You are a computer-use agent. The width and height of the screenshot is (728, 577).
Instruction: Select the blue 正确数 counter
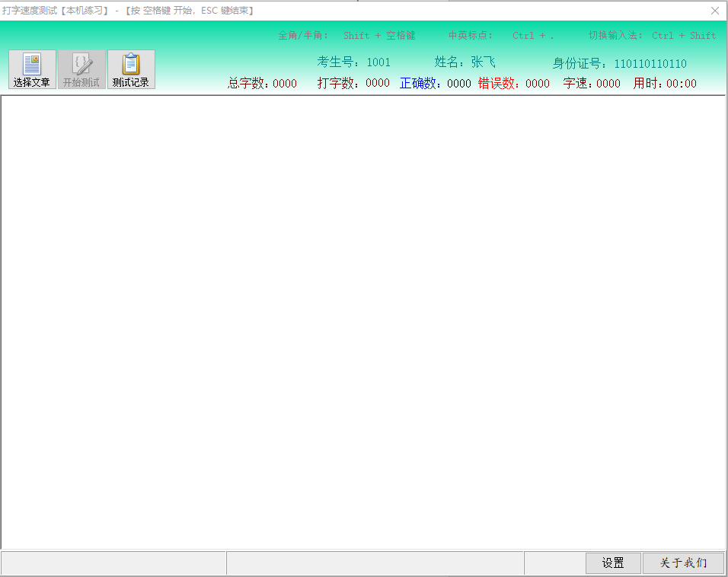click(x=435, y=84)
